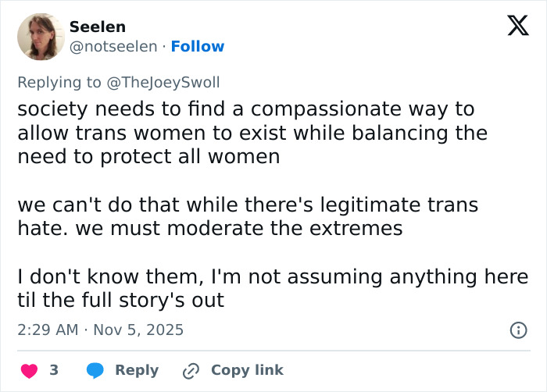
Task: Open the 2:29 AM timestamp
Action: pos(47,330)
